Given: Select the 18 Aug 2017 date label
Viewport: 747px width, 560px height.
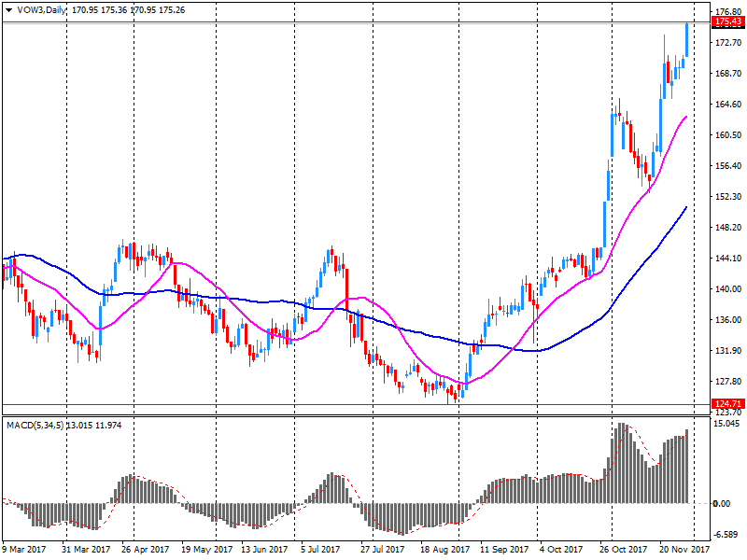Looking at the screenshot, I should point(445,551).
